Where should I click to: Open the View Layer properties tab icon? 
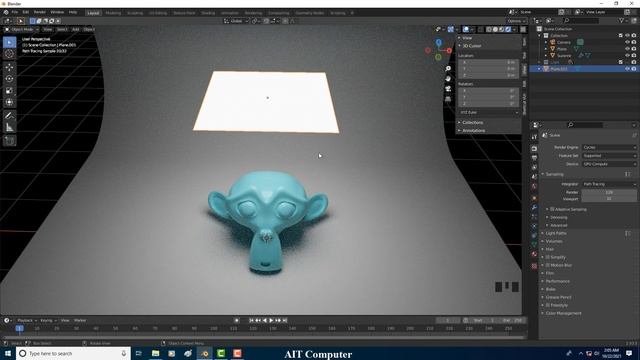[x=534, y=167]
